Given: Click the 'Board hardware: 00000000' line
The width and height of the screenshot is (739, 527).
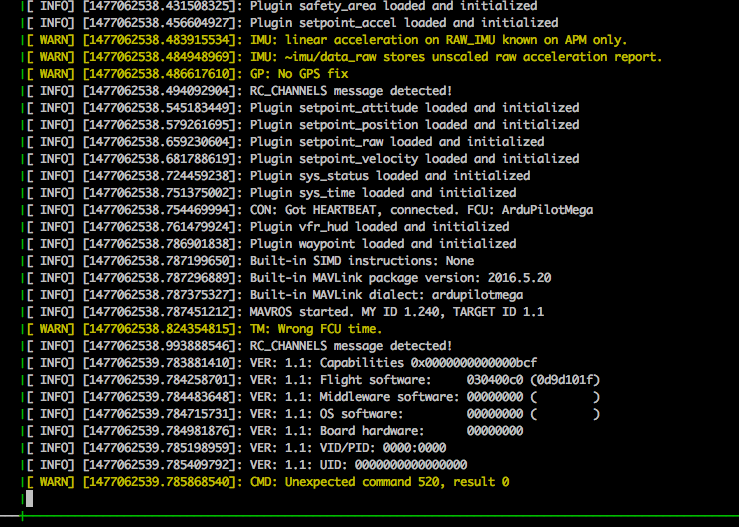Looking at the screenshot, I should click(x=274, y=431).
